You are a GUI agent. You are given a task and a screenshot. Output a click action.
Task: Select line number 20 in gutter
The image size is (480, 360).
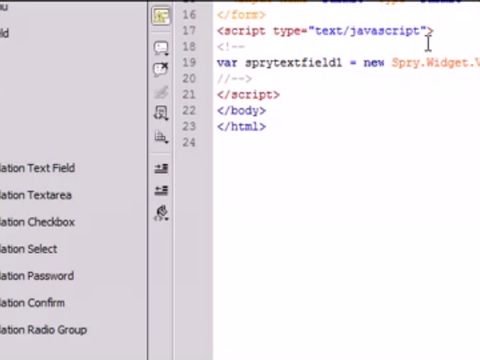point(189,79)
